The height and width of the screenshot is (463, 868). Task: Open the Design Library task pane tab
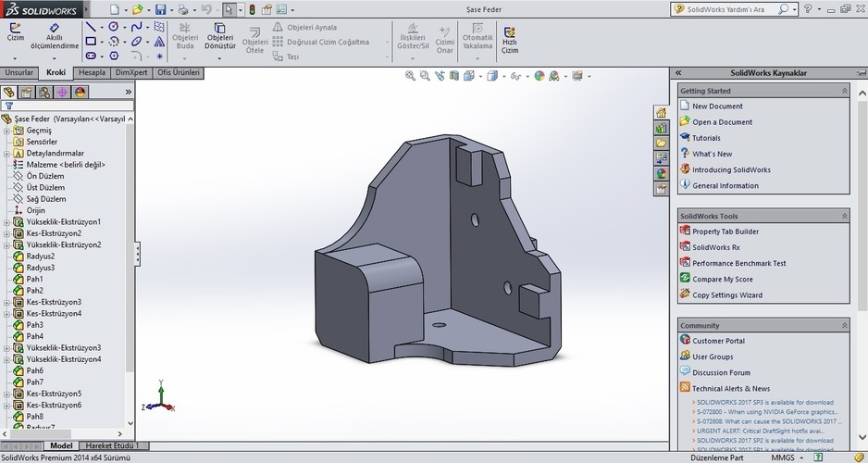[x=661, y=128]
